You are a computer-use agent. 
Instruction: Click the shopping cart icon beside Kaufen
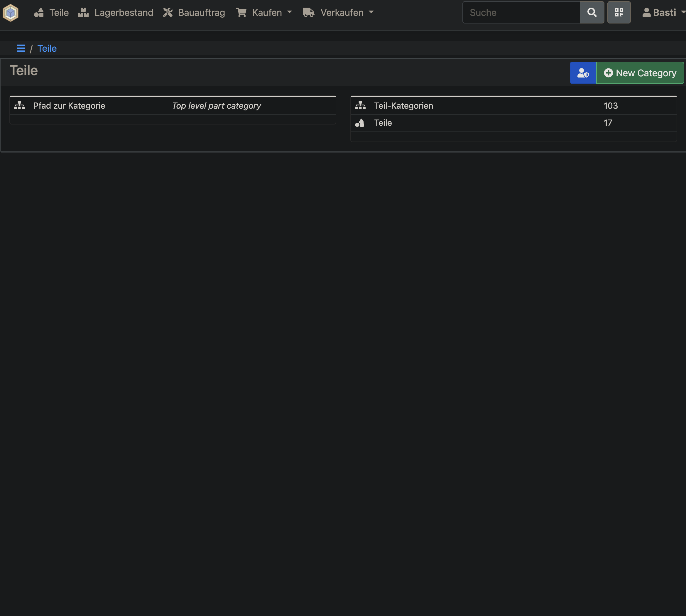[x=241, y=13]
